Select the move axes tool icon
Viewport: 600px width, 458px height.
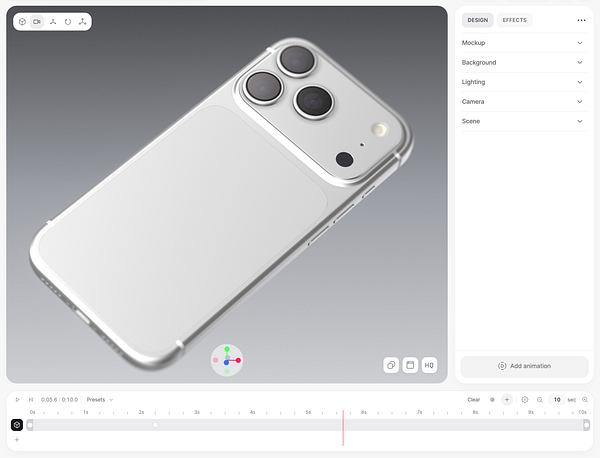(x=53, y=22)
